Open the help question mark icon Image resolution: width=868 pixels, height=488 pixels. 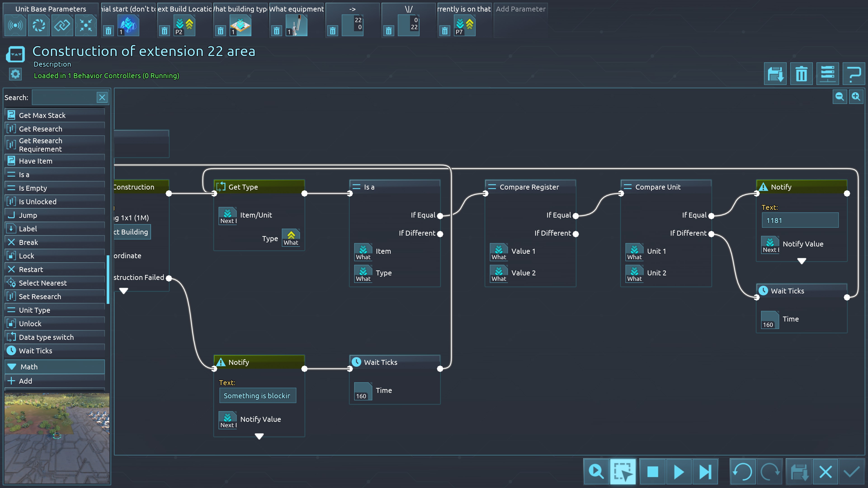point(854,74)
